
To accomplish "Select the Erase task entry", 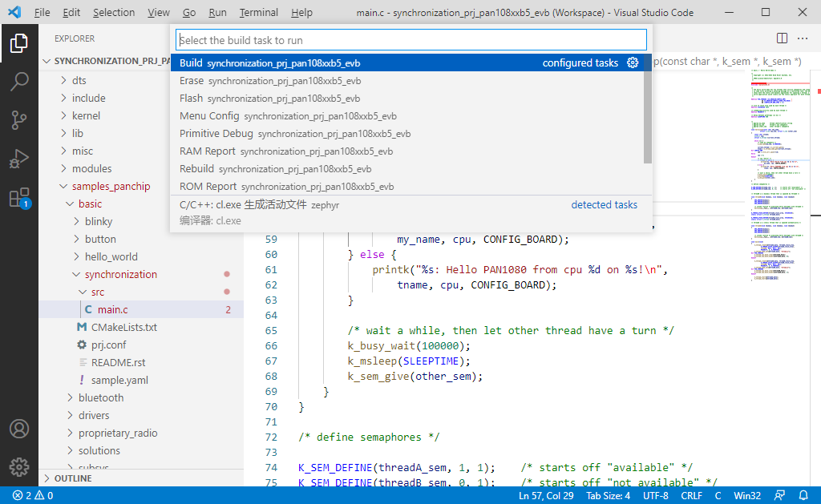I will [407, 81].
